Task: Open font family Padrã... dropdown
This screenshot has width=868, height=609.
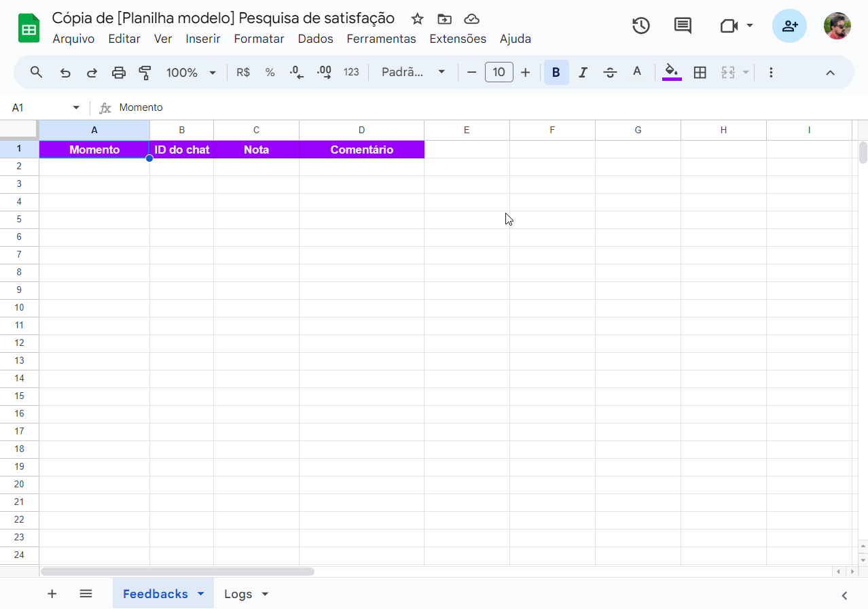Action: point(414,72)
